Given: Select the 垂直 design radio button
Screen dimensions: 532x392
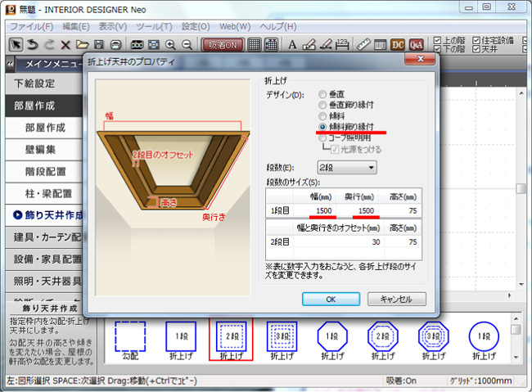Looking at the screenshot, I should [x=323, y=95].
